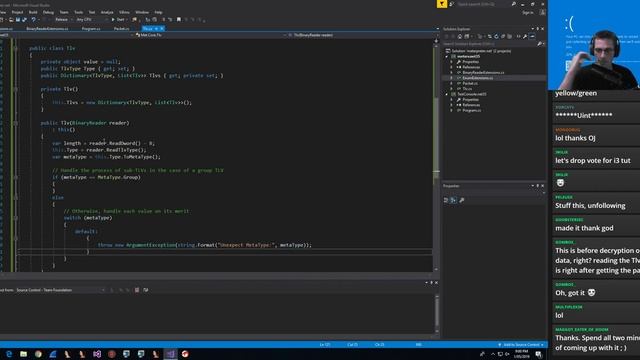Go to Home in Solution Explorer toolbar

460,36
